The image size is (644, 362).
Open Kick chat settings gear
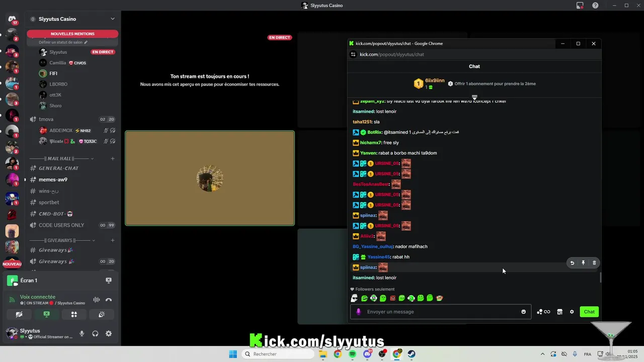(572, 312)
